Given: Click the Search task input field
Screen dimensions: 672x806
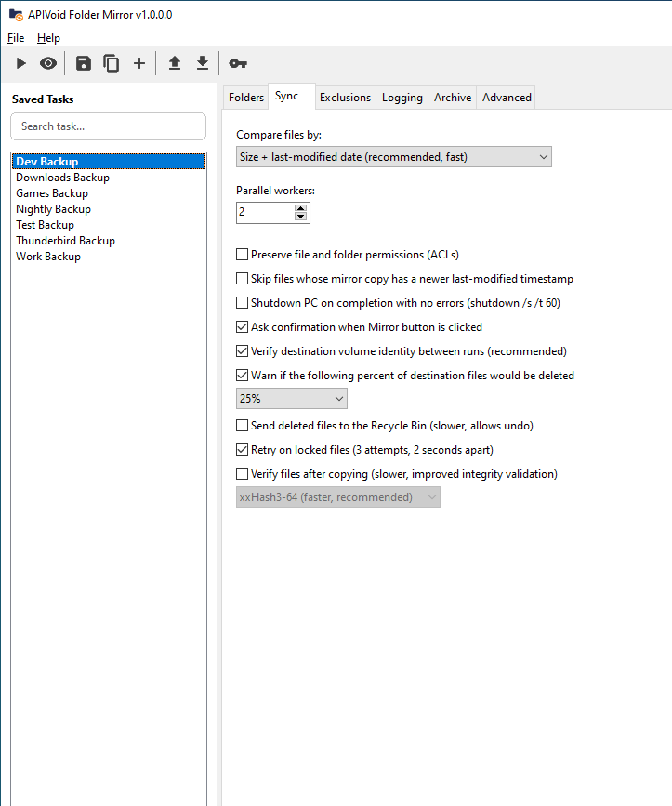Looking at the screenshot, I should click(109, 126).
